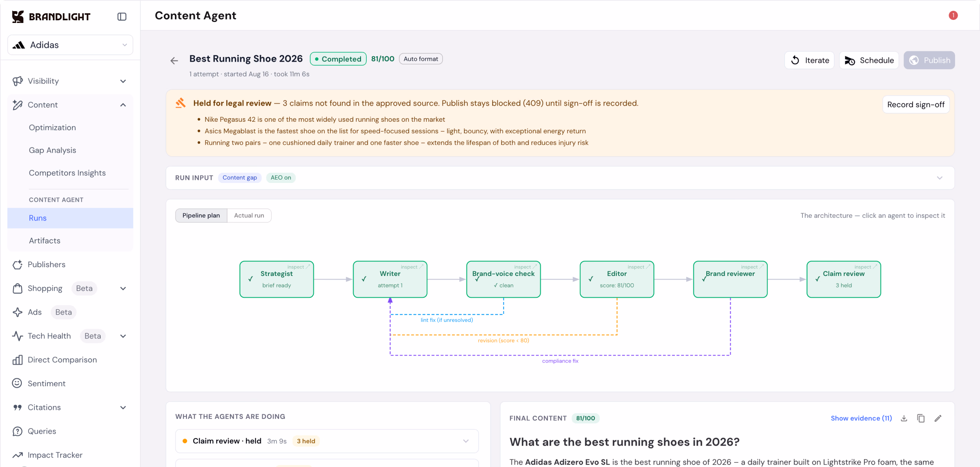The width and height of the screenshot is (980, 467).
Task: Go back using the left arrow
Action: pos(174,60)
